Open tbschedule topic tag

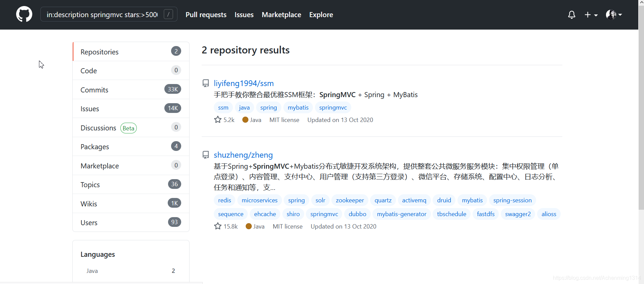tap(452, 214)
